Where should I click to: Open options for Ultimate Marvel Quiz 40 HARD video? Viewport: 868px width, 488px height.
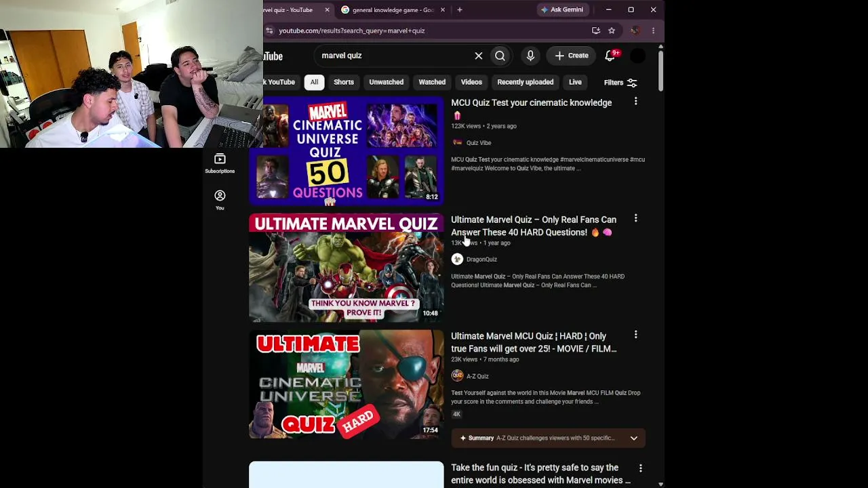point(635,218)
